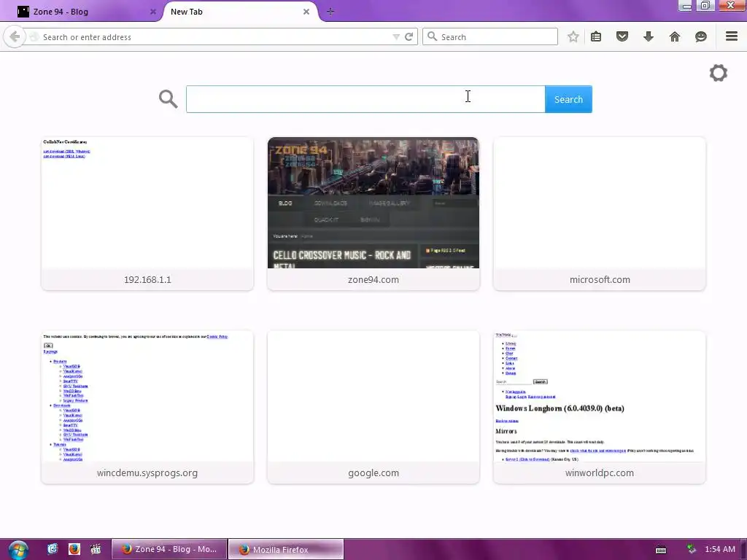Click the 192.168.1.1 tile label
747x560 pixels.
coord(147,279)
